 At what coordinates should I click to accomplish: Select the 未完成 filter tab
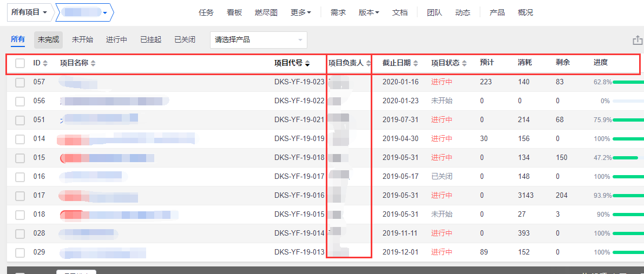coord(49,40)
